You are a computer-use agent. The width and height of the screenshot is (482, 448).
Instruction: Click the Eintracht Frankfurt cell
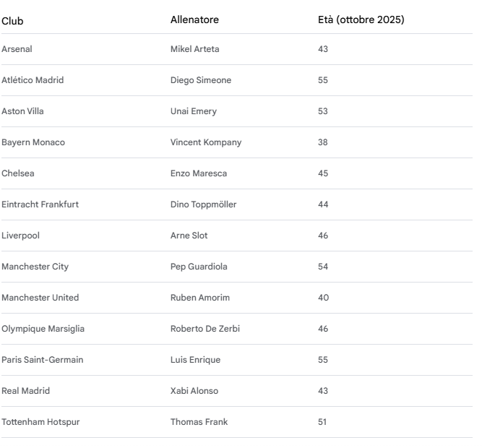click(x=40, y=204)
